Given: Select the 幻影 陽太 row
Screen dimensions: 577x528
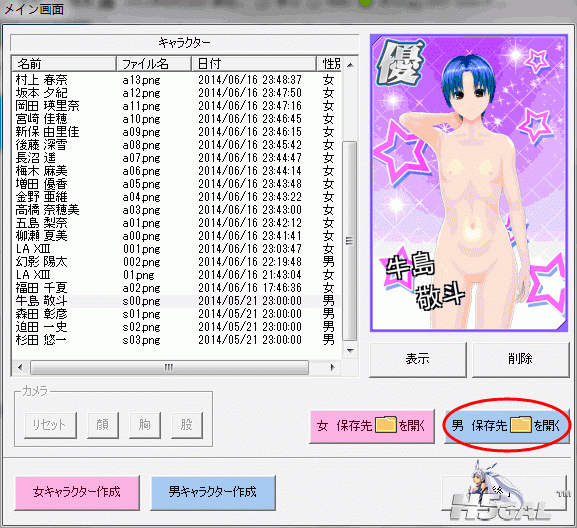Looking at the screenshot, I should (177, 262).
